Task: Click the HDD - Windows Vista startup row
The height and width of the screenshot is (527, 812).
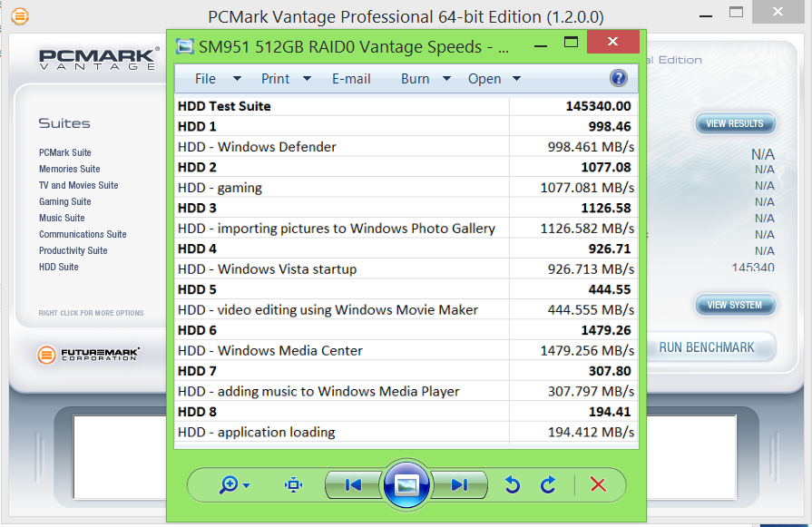Action: pyautogui.click(x=406, y=269)
